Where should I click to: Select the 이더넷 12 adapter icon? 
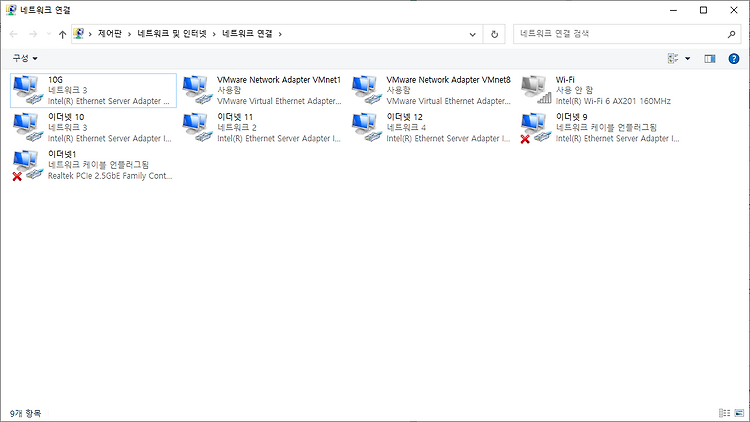(366, 127)
